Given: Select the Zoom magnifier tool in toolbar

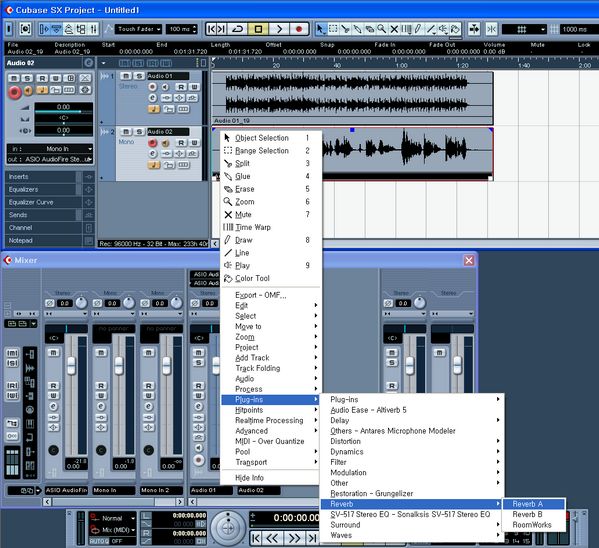Looking at the screenshot, I should 382,29.
